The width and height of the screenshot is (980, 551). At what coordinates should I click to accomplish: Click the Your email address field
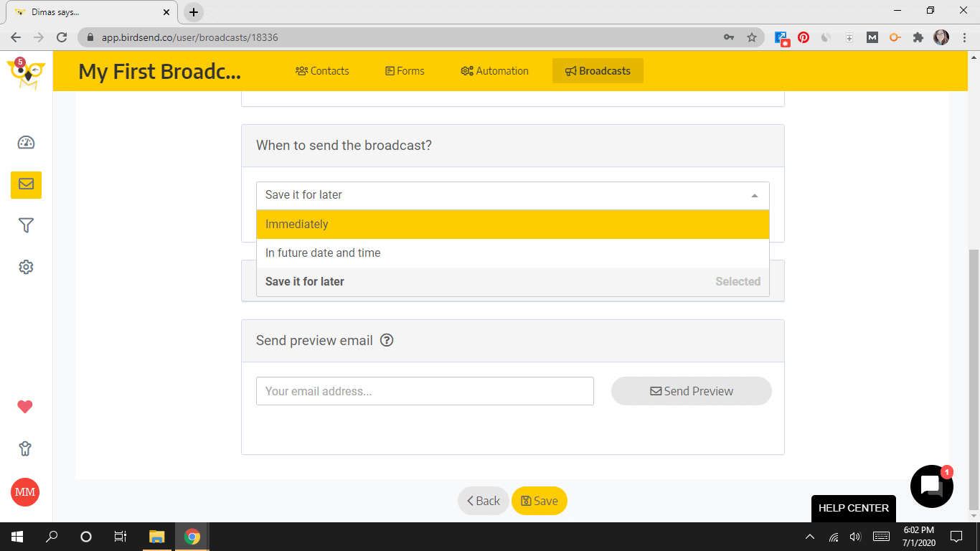(x=425, y=391)
